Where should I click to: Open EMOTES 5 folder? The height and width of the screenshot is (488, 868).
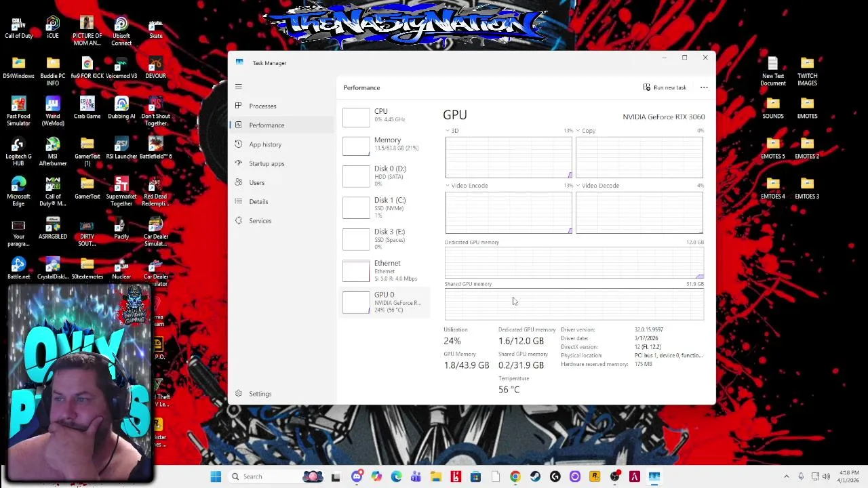coord(773,148)
